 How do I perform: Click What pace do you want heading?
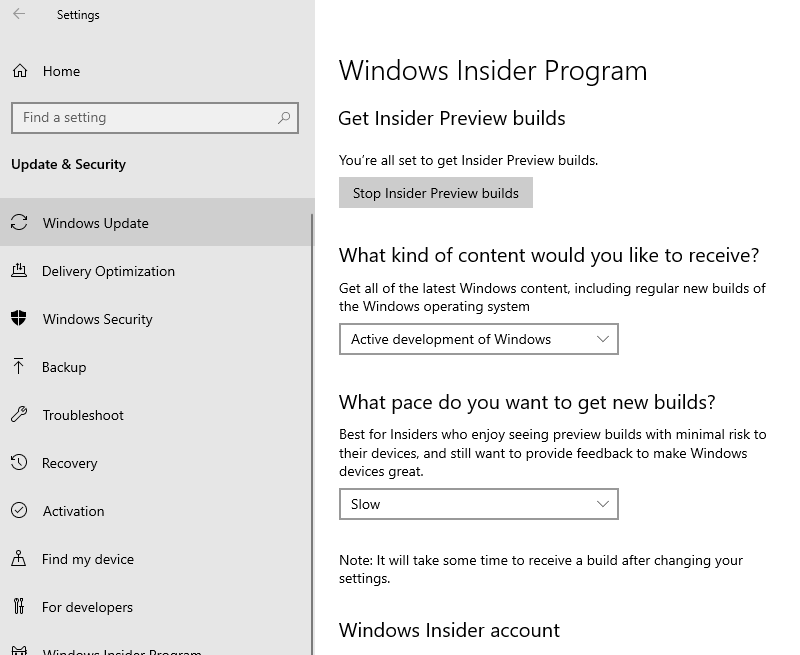coord(527,402)
